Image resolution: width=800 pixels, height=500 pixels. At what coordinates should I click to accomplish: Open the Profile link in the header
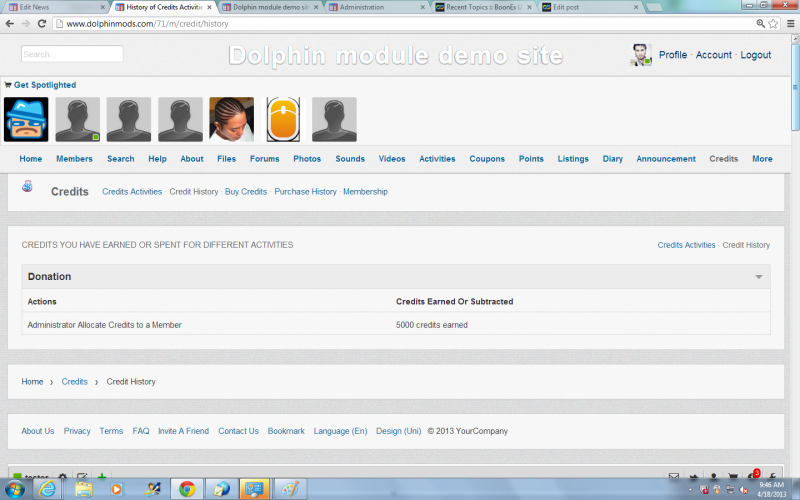point(672,55)
